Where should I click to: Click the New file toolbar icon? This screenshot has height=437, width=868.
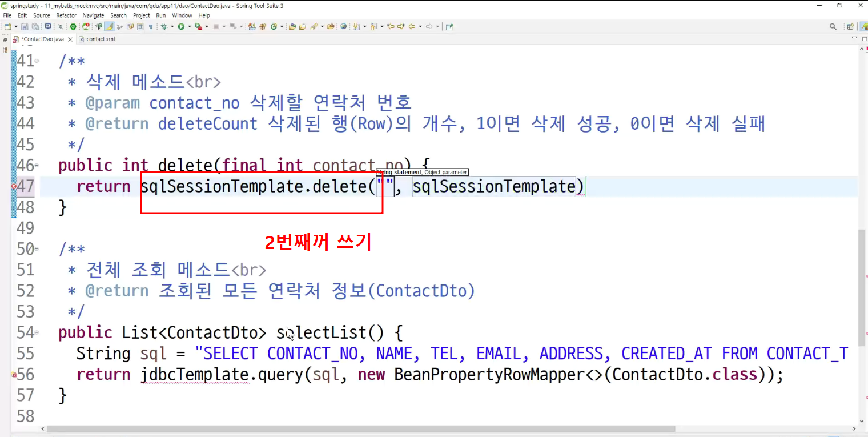(7, 26)
